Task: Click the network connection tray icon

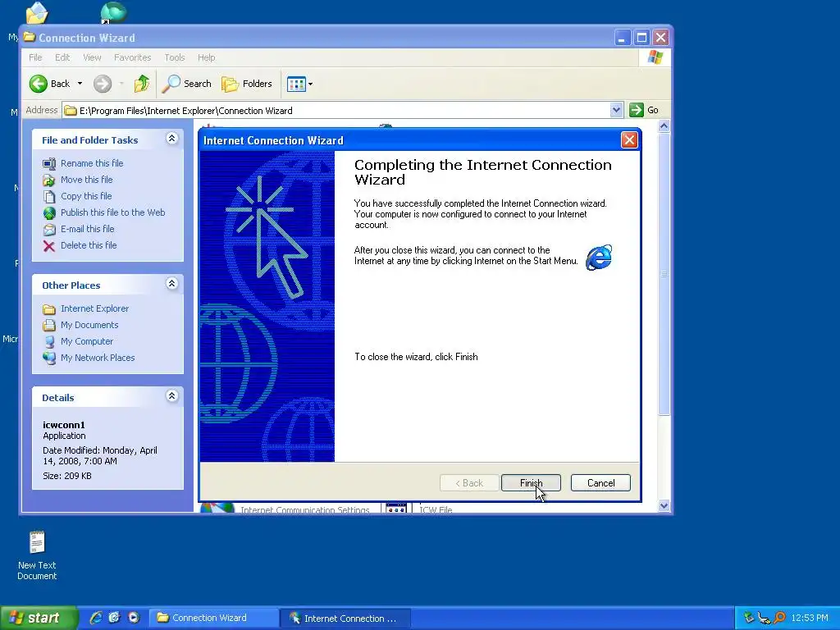Action: (x=764, y=619)
